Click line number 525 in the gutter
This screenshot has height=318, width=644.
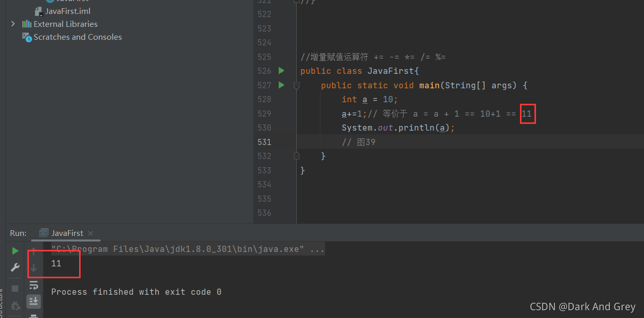coord(264,57)
